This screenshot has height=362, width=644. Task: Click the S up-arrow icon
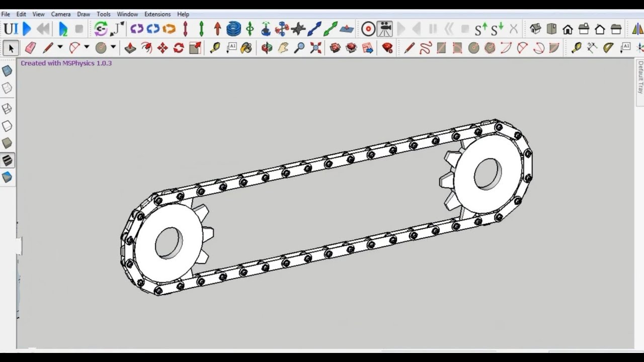click(481, 29)
